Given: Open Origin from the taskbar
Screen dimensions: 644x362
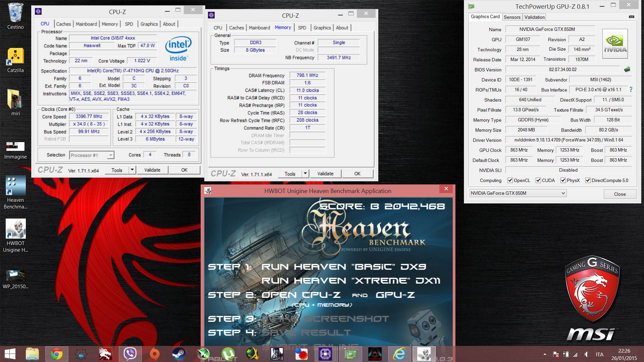Looking at the screenshot, I should (x=154, y=354).
